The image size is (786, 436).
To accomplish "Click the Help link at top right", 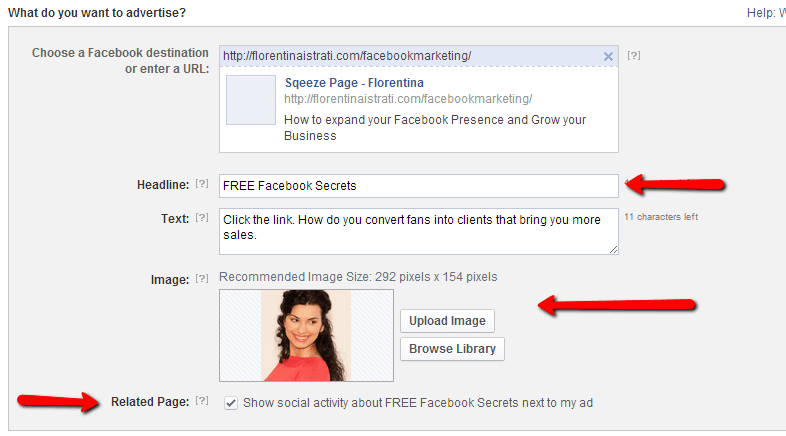I will pos(765,13).
